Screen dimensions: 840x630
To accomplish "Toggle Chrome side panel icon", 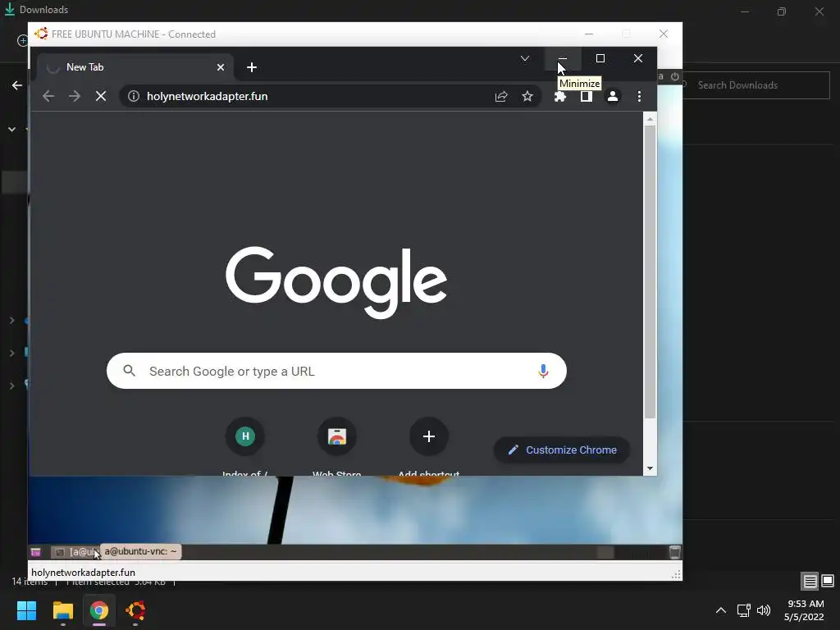I will pos(586,97).
